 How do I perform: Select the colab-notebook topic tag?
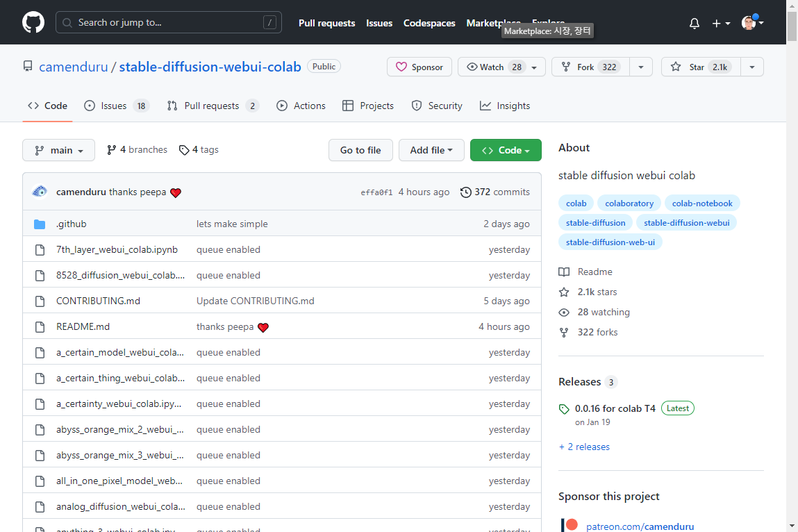702,203
